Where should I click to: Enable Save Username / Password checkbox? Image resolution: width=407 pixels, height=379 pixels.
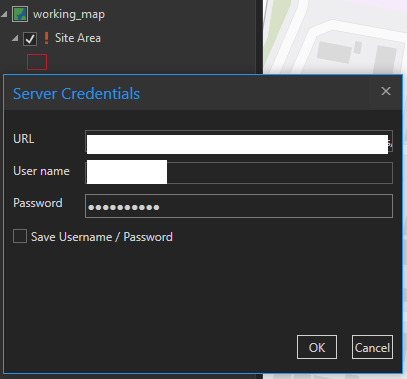[x=20, y=236]
